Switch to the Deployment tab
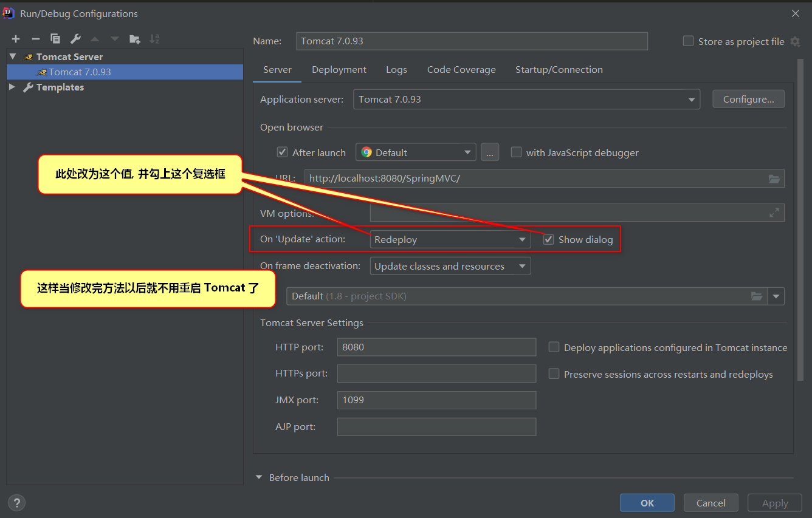Screen dimensions: 812x518 (339, 70)
